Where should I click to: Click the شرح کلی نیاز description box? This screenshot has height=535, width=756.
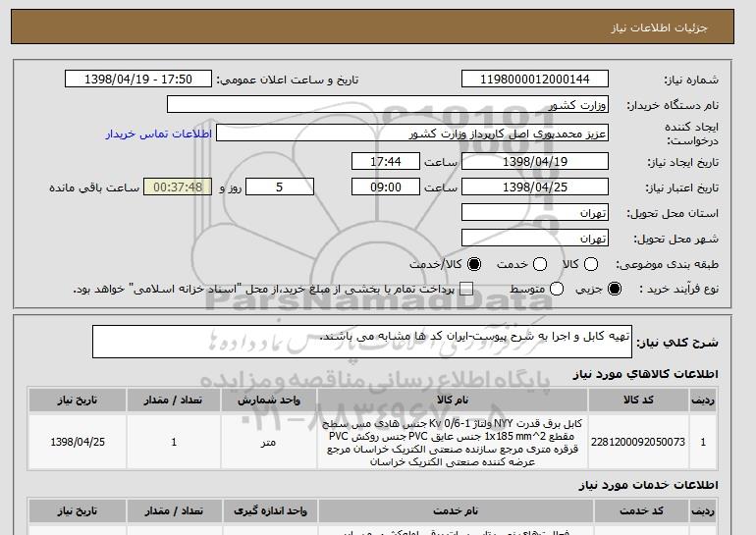(362, 342)
